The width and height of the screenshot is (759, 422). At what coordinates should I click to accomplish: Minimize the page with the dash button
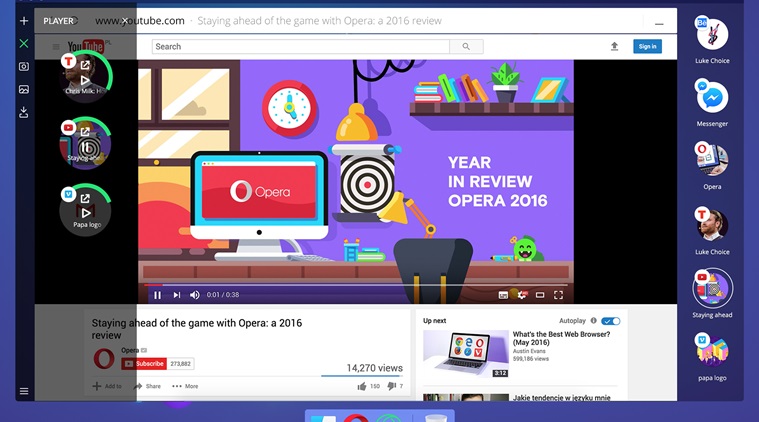click(x=659, y=23)
